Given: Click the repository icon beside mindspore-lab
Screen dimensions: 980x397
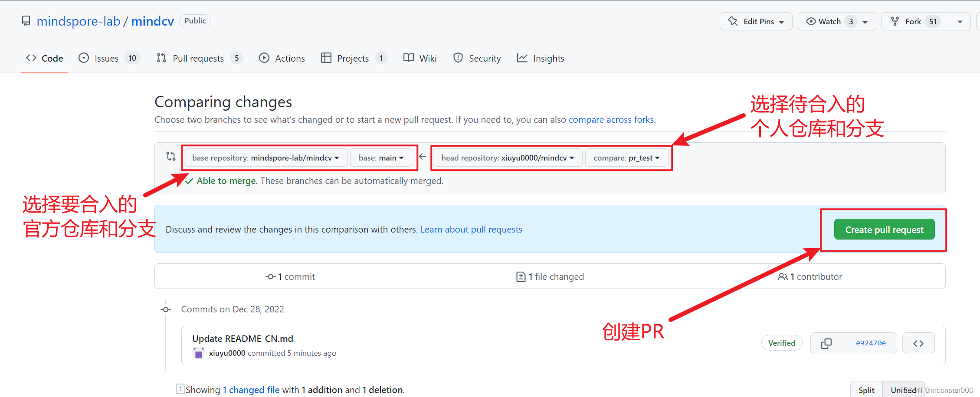Looking at the screenshot, I should pos(26,21).
